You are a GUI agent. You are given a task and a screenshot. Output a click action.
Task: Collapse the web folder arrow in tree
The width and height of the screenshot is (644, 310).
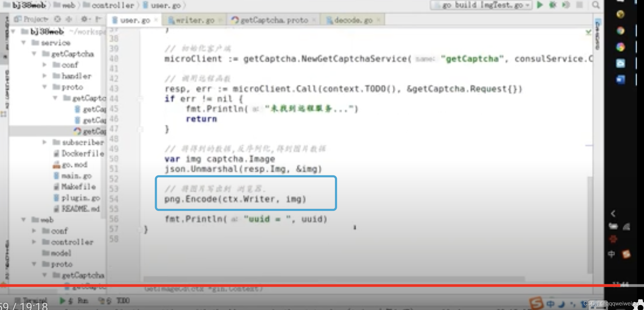[24, 220]
